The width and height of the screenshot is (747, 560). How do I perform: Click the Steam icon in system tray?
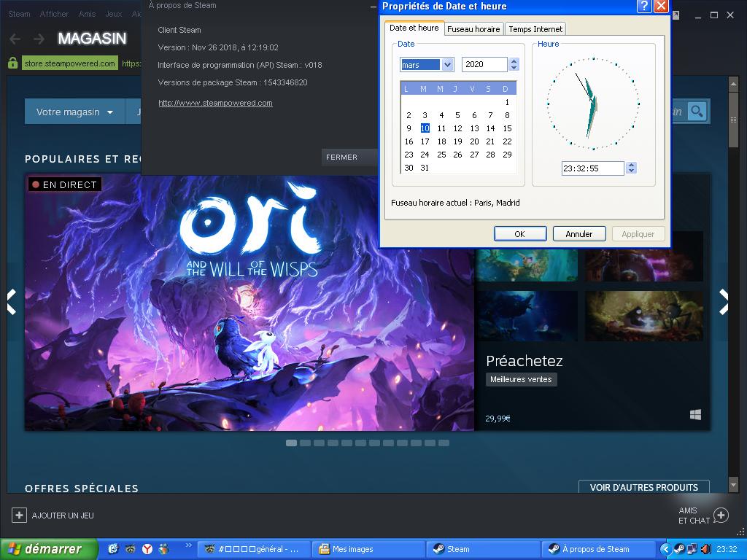point(680,549)
